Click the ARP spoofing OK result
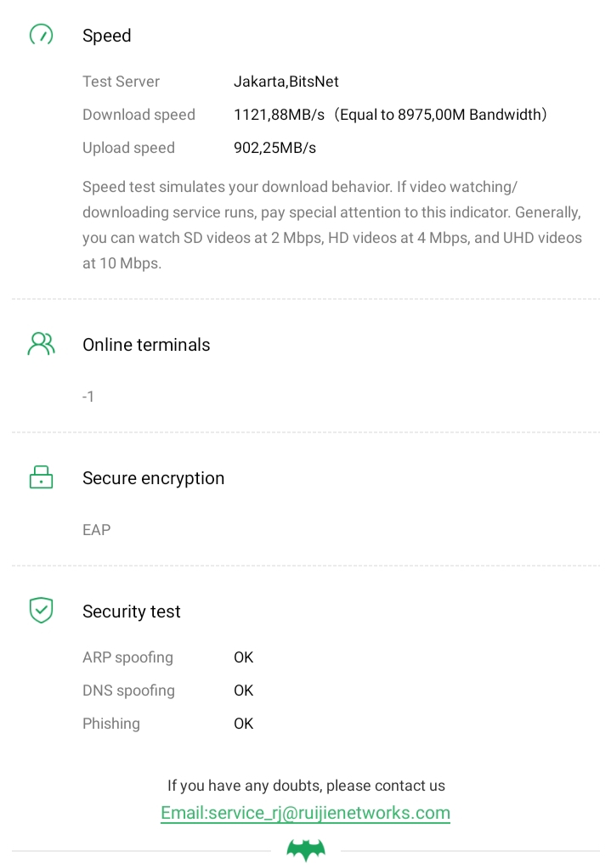 pyautogui.click(x=243, y=657)
